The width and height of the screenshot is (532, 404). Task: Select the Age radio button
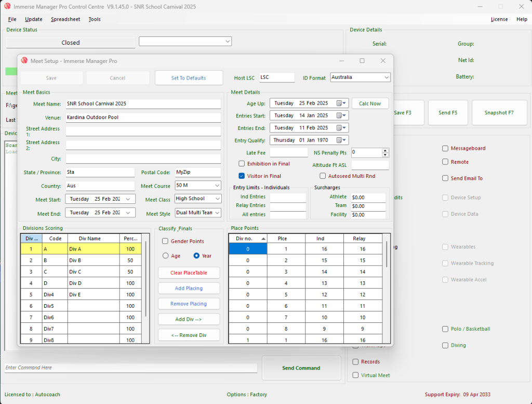(166, 256)
